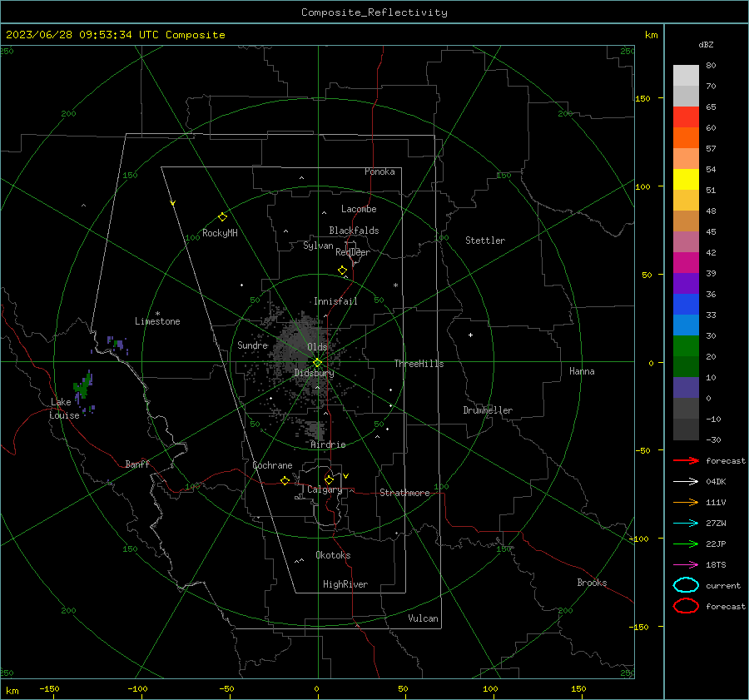Click the RockyMH label

(220, 233)
